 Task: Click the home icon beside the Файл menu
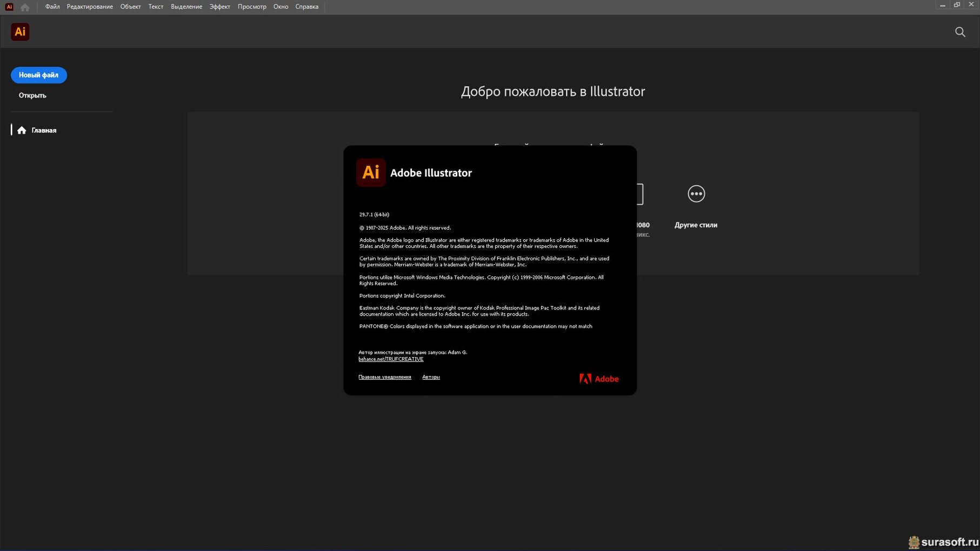click(25, 7)
